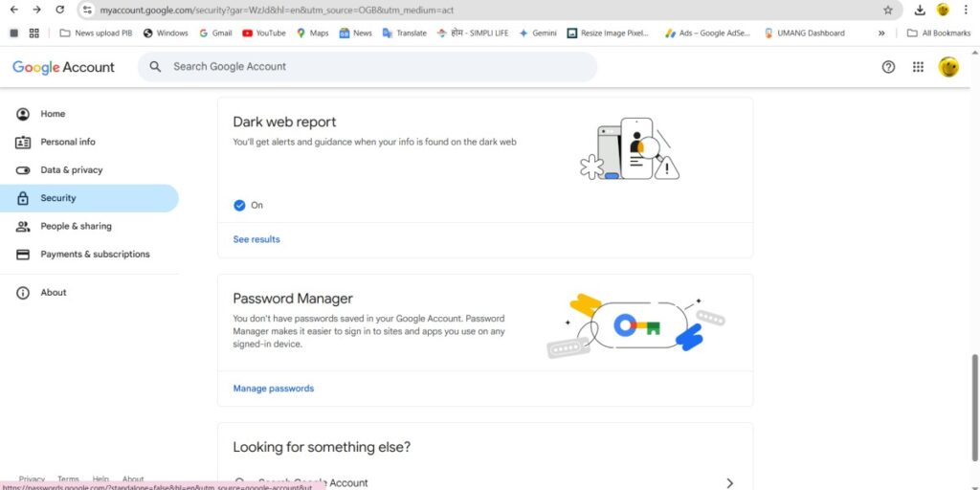Open the Gemini bookmark
The width and height of the screenshot is (980, 490).
[538, 33]
